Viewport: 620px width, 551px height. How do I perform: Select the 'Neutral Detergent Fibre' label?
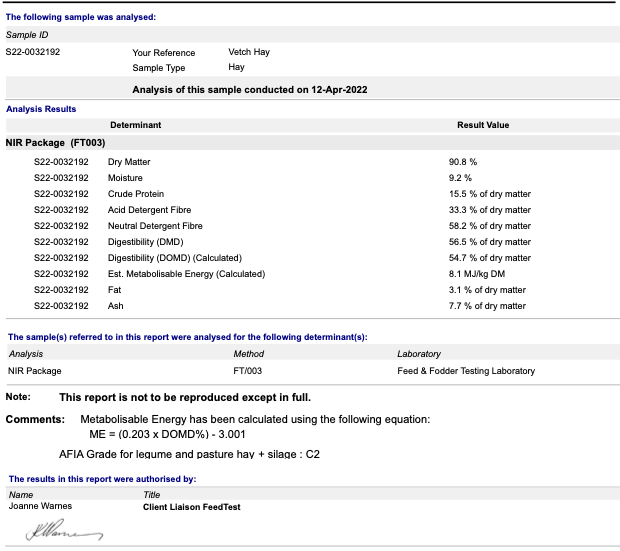[155, 226]
